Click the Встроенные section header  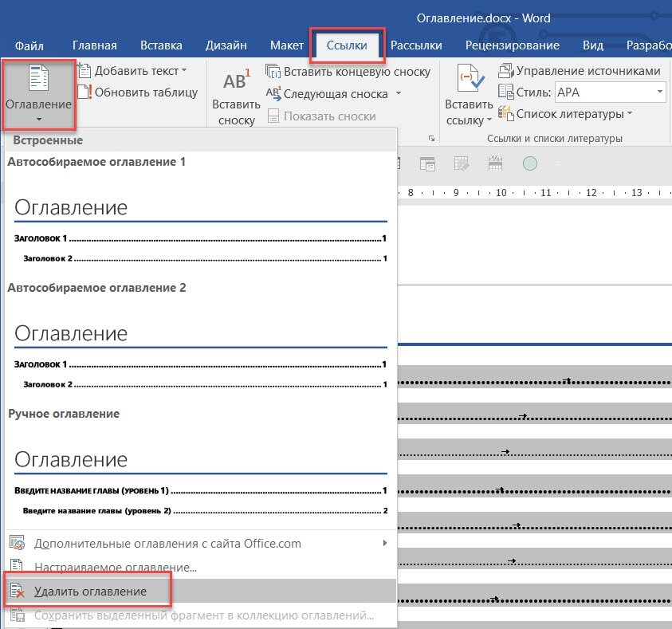pyautogui.click(x=201, y=140)
